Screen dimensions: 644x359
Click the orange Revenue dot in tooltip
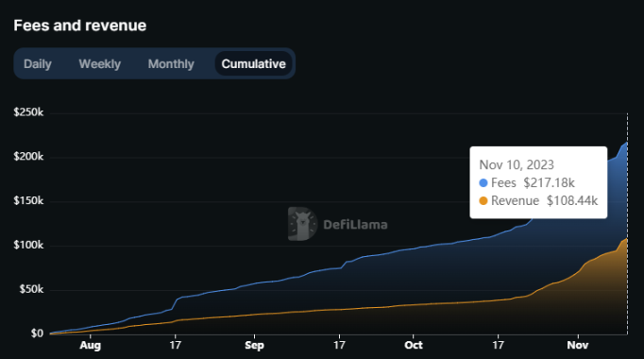pyautogui.click(x=483, y=201)
